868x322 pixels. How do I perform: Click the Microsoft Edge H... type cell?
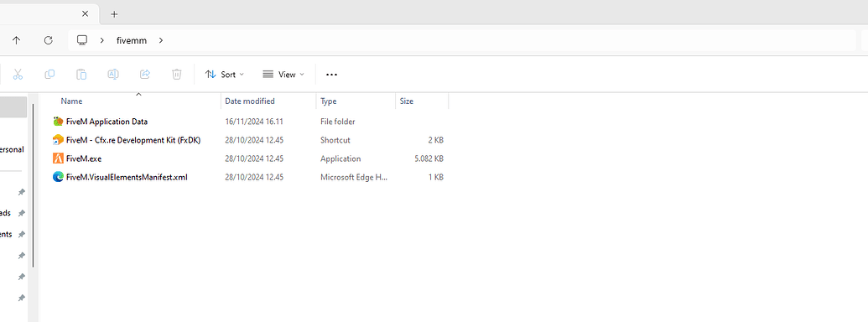click(x=354, y=177)
